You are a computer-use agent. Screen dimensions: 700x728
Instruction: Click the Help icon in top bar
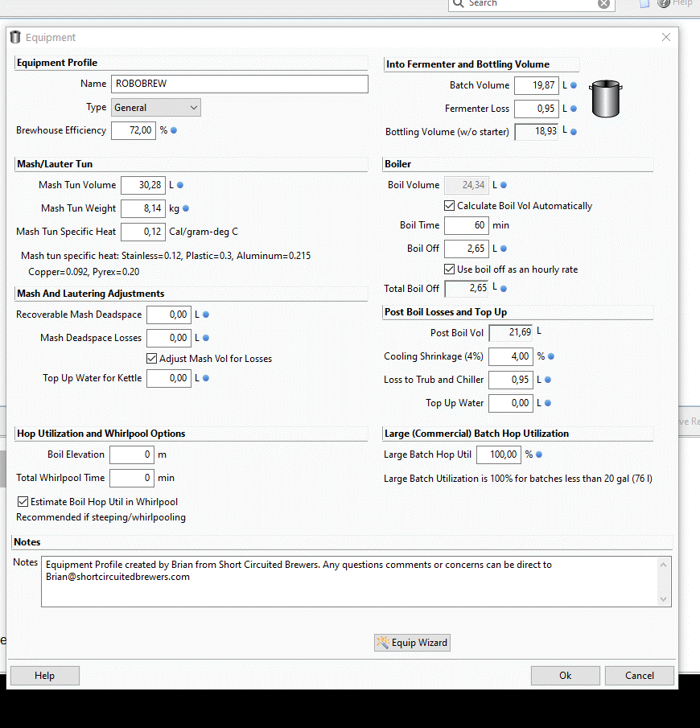[664, 3]
